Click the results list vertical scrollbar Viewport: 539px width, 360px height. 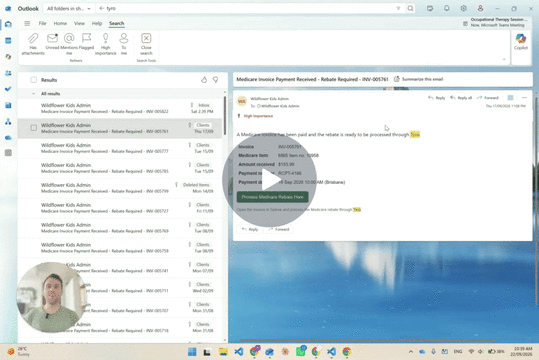click(225, 116)
